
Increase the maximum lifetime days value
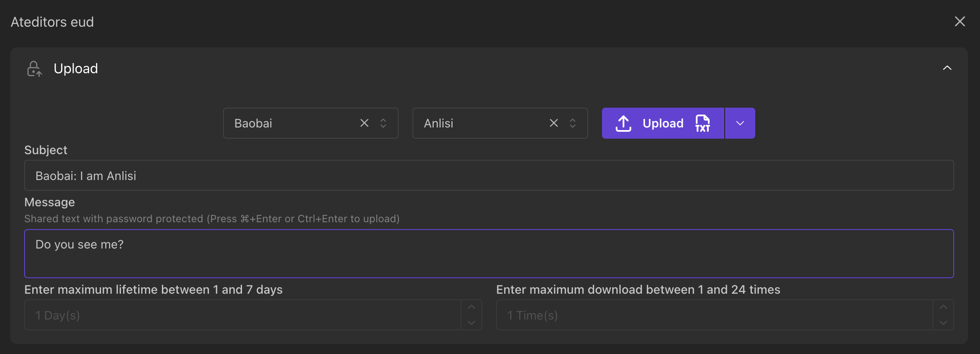tap(471, 307)
